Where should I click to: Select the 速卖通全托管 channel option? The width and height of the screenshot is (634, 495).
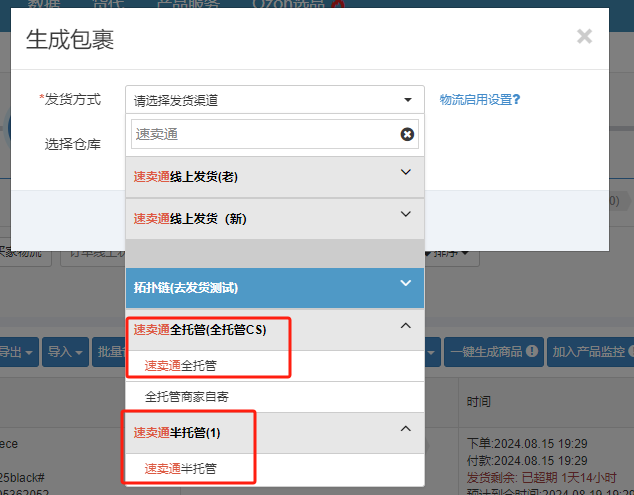click(275, 366)
